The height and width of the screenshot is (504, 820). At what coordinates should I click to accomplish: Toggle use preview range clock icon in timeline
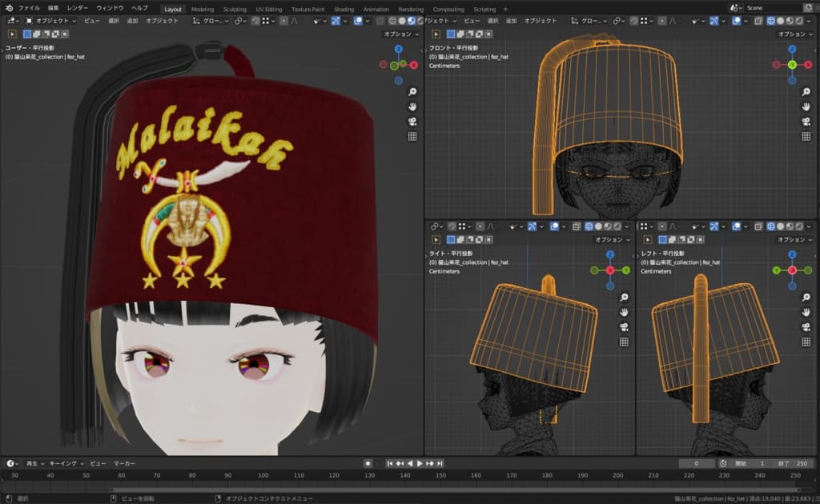[723, 463]
